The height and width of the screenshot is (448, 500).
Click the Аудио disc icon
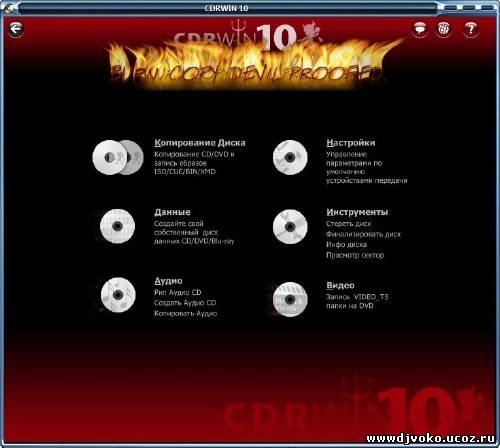pos(118,295)
